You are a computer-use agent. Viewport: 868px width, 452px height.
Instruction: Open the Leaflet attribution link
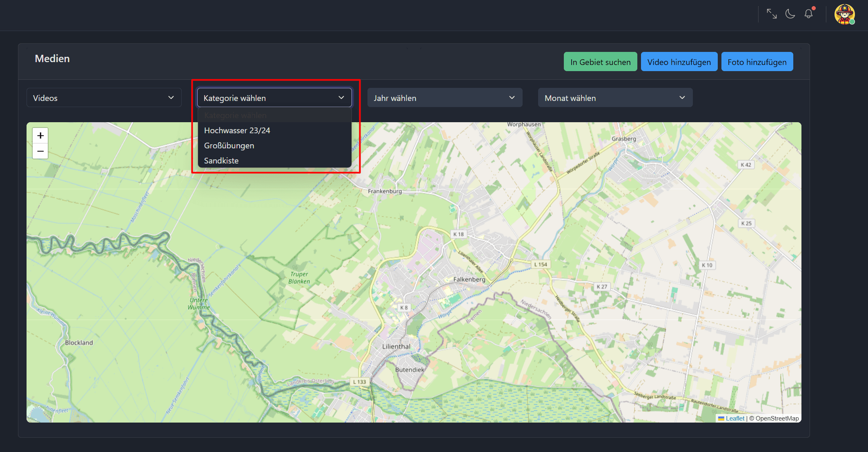(x=735, y=418)
